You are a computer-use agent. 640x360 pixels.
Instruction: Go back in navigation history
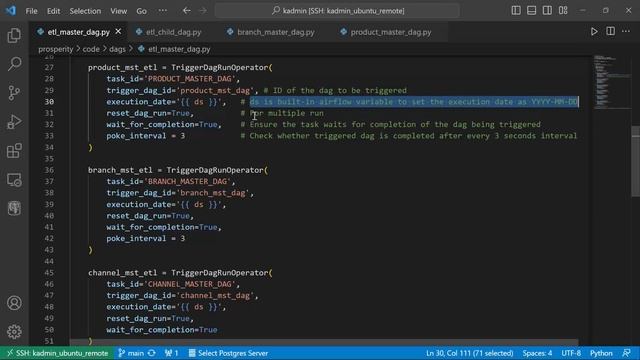click(187, 11)
